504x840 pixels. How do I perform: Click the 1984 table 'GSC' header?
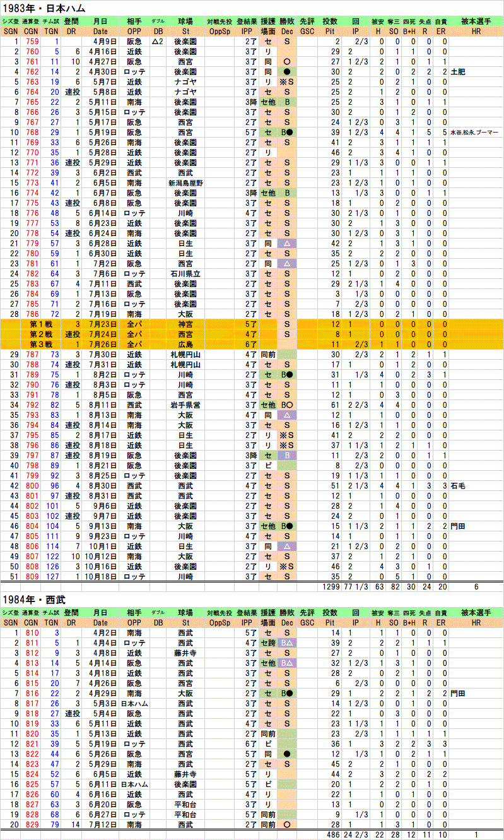click(307, 622)
